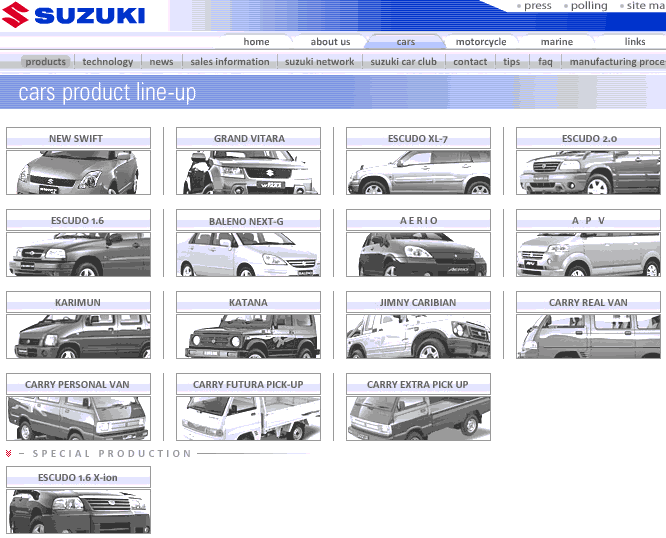This screenshot has width=666, height=538.
Task: Open the links tab
Action: 635,42
